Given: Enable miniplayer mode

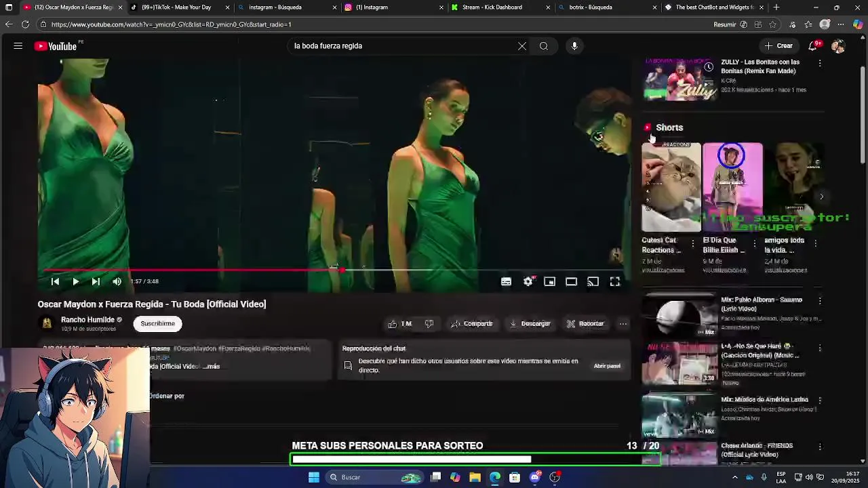Looking at the screenshot, I should [x=550, y=281].
